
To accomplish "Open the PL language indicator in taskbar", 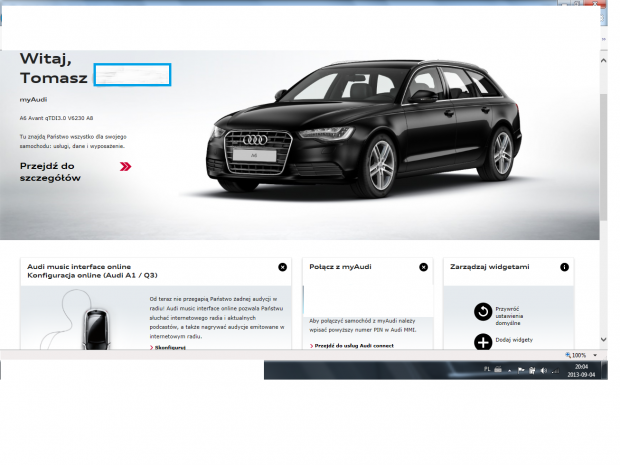I will click(487, 370).
